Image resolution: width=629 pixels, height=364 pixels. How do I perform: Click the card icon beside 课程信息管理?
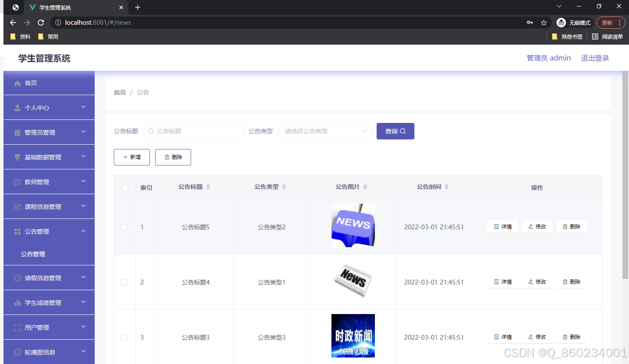pyautogui.click(x=17, y=207)
